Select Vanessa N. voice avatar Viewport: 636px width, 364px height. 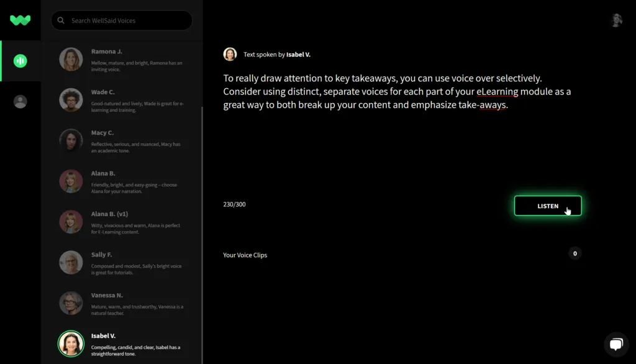[x=71, y=303]
